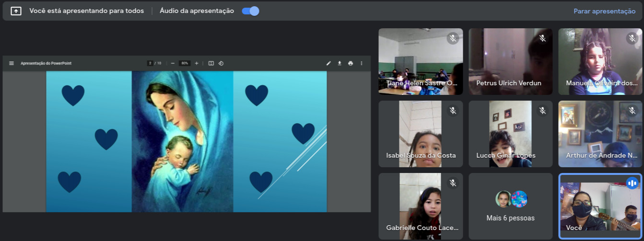The image size is (644, 241).
Task: Click muted mic icon on Tiane Helen's tile
Action: [453, 38]
